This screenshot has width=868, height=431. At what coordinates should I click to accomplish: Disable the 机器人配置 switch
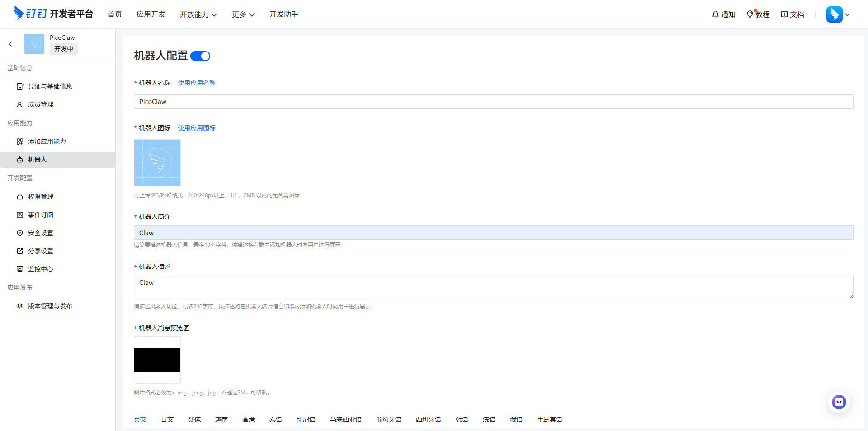click(200, 56)
